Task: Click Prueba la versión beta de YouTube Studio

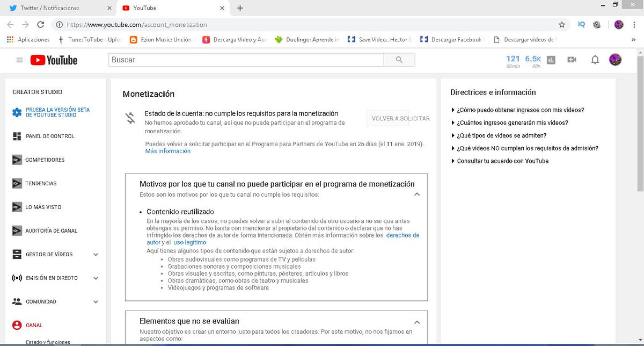Action: 58,112
